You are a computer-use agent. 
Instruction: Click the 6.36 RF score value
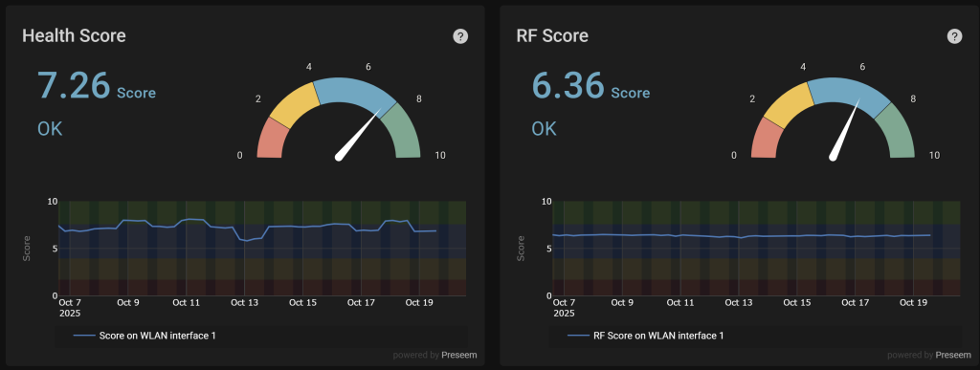568,85
